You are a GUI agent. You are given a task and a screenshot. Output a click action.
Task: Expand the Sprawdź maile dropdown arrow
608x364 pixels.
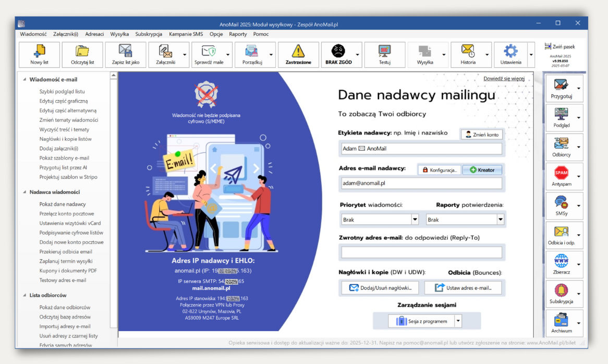tap(228, 55)
